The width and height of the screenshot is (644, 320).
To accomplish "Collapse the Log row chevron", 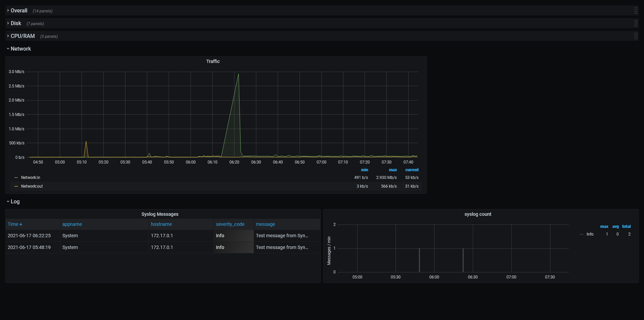I will [8, 201].
